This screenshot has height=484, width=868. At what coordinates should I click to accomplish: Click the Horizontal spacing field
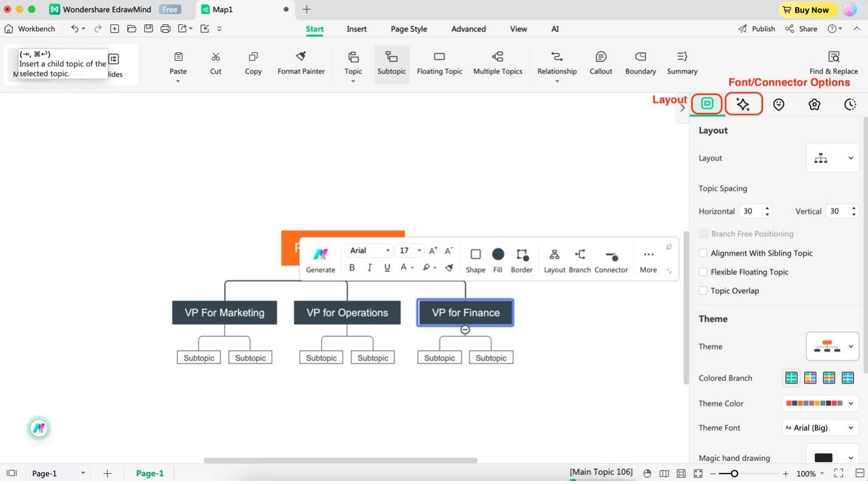(756, 211)
